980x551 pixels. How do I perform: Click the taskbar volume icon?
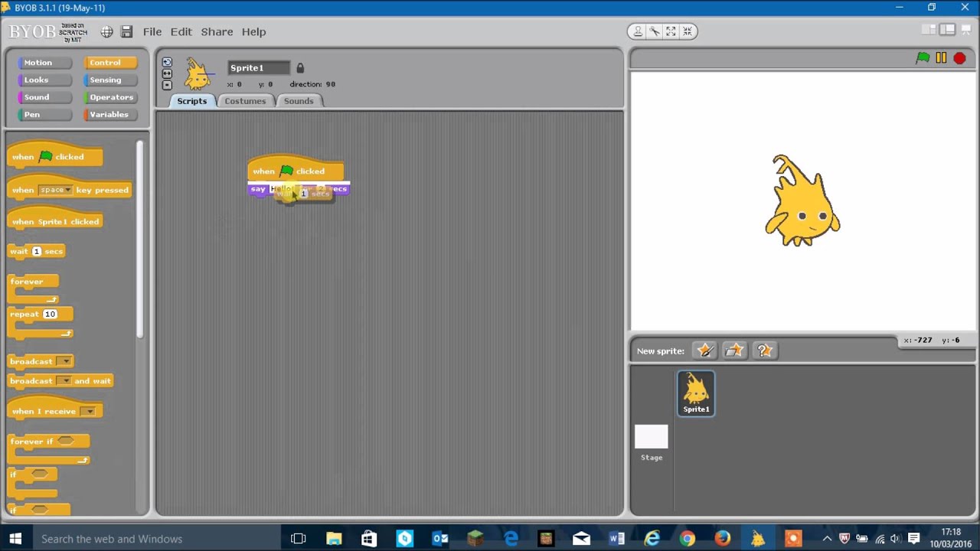(895, 539)
